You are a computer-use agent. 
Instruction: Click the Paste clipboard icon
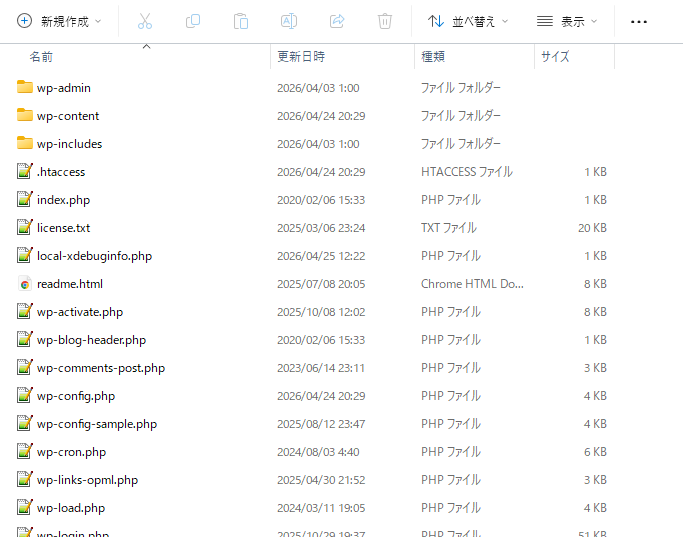coord(240,21)
